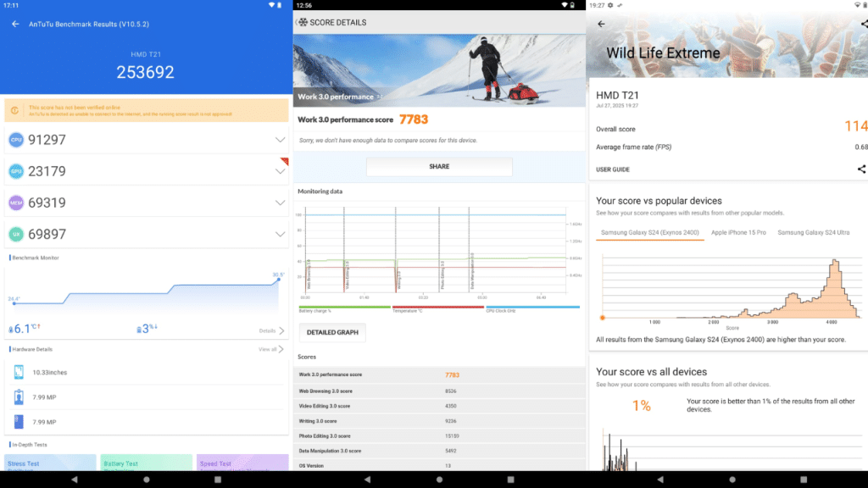
Task: Open Benchmark Monitor Details arrow
Action: pyautogui.click(x=272, y=331)
